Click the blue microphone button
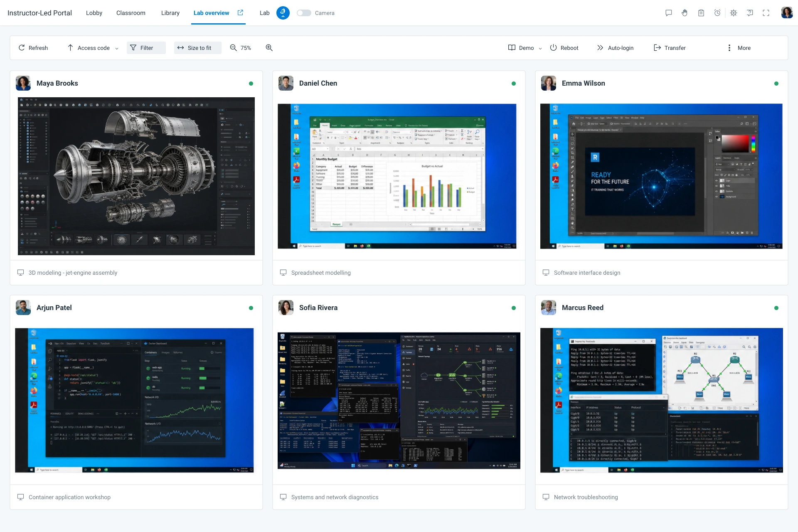This screenshot has width=798, height=532. pos(283,13)
